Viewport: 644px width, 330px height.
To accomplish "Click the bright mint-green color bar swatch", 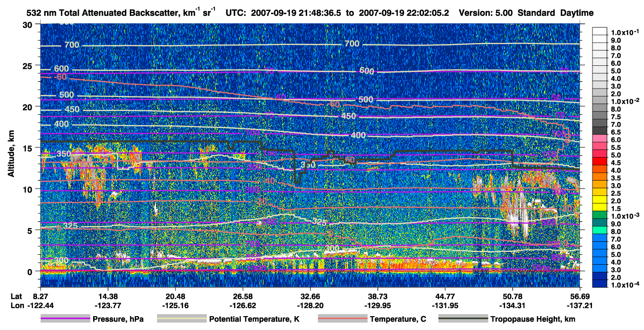I will tap(600, 231).
